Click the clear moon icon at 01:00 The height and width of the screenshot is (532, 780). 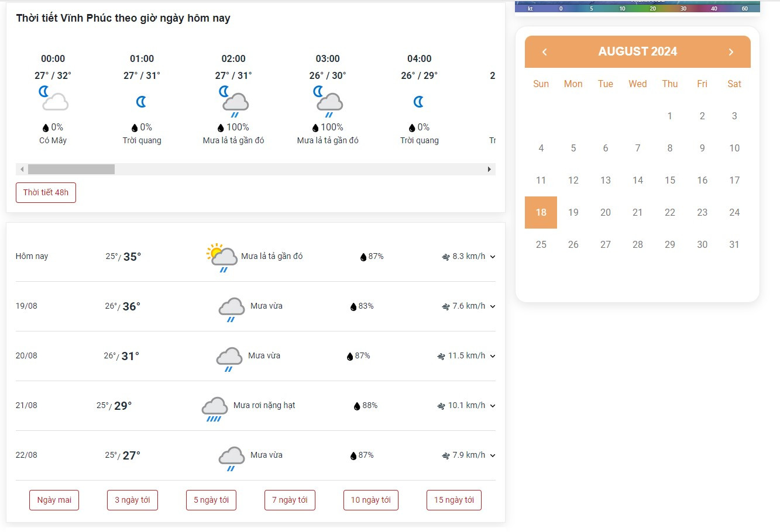tap(141, 102)
